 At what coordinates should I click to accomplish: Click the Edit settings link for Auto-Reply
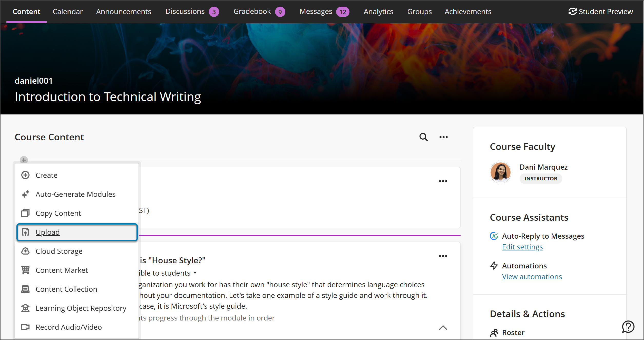click(x=522, y=247)
